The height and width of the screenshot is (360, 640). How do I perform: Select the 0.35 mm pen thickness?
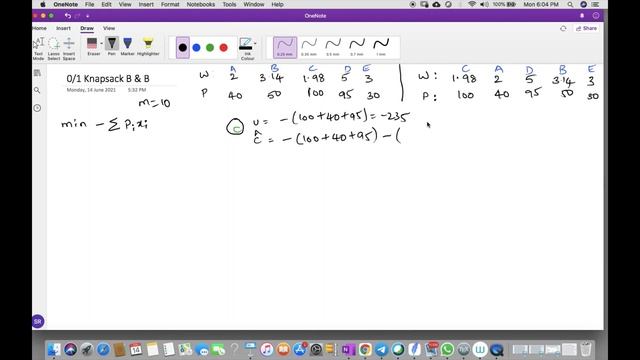click(309, 47)
